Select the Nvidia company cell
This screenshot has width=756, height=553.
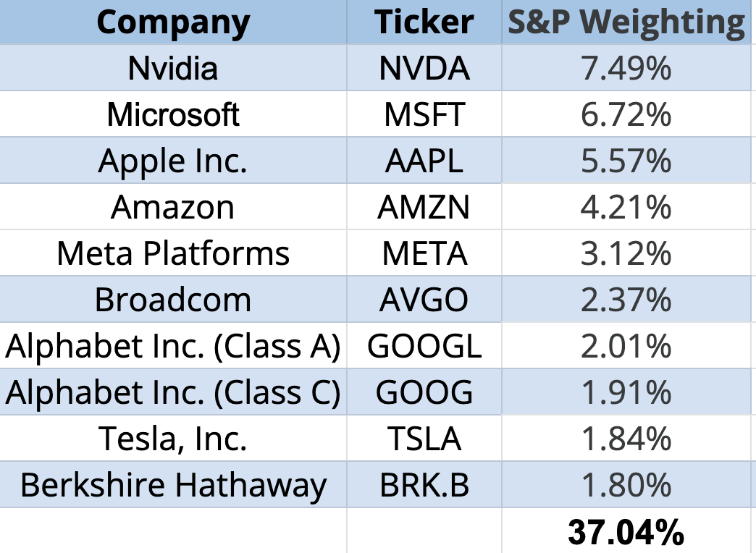tap(173, 68)
